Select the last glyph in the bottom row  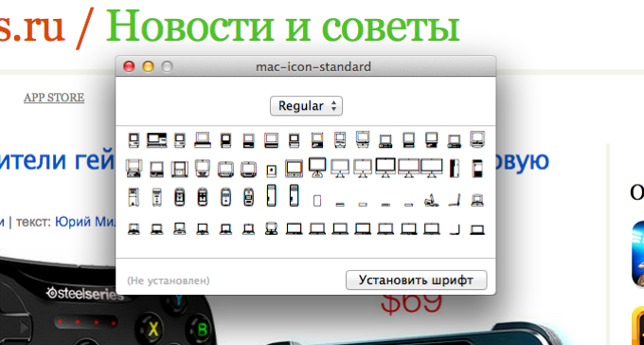click(477, 229)
